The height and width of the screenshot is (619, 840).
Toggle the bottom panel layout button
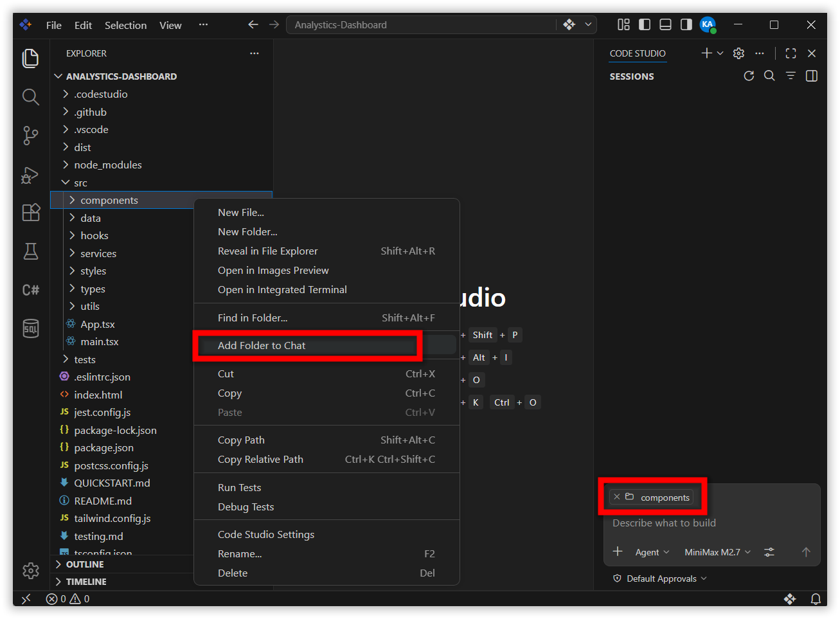666,24
